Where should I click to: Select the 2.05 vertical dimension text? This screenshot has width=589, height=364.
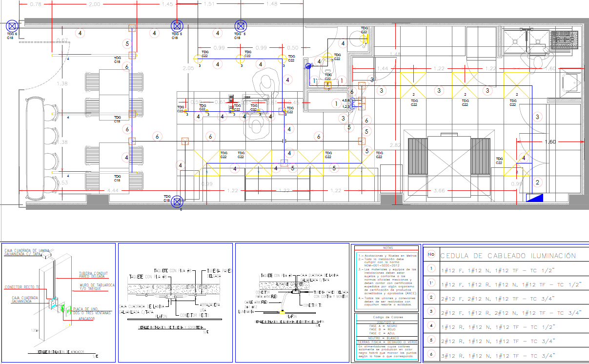coord(188,68)
